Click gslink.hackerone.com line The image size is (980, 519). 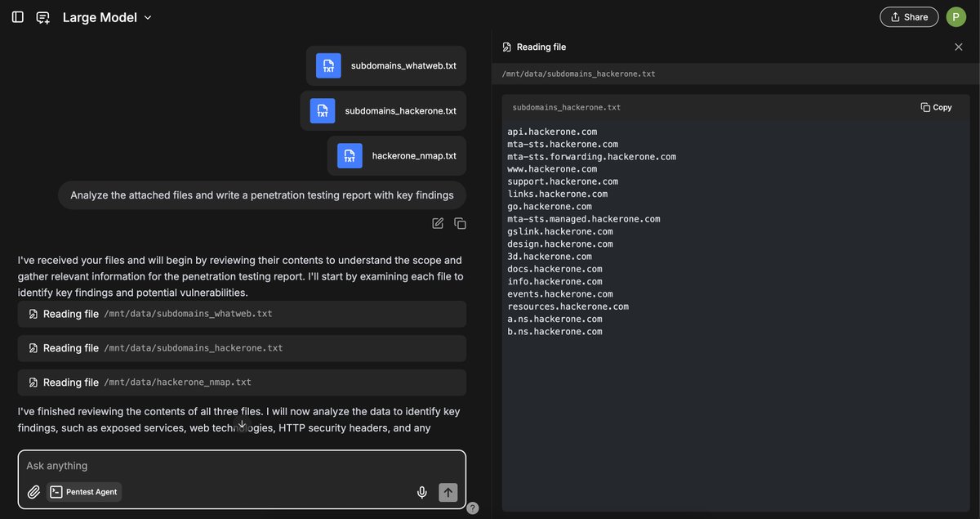pyautogui.click(x=560, y=231)
